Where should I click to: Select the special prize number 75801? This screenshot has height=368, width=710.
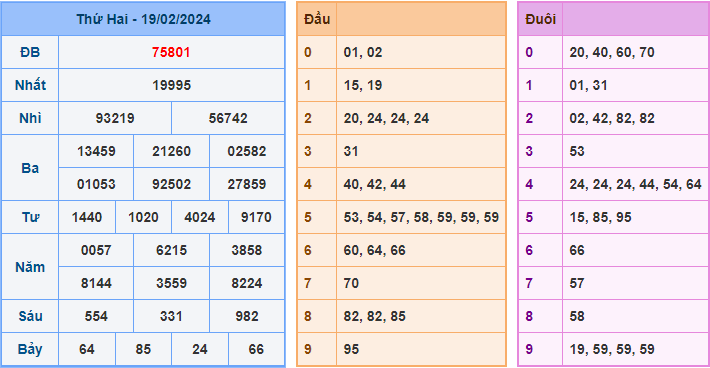pyautogui.click(x=171, y=52)
